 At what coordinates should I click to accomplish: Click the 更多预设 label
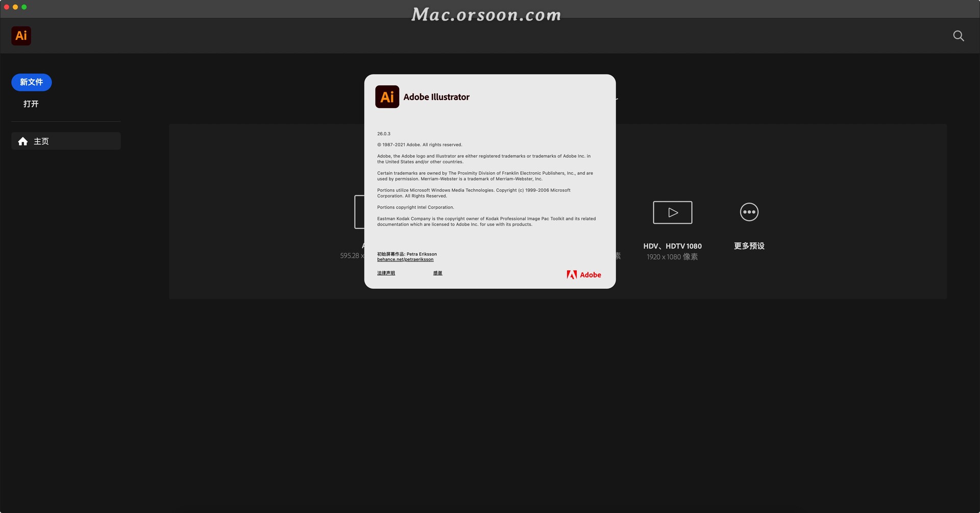[x=749, y=246]
